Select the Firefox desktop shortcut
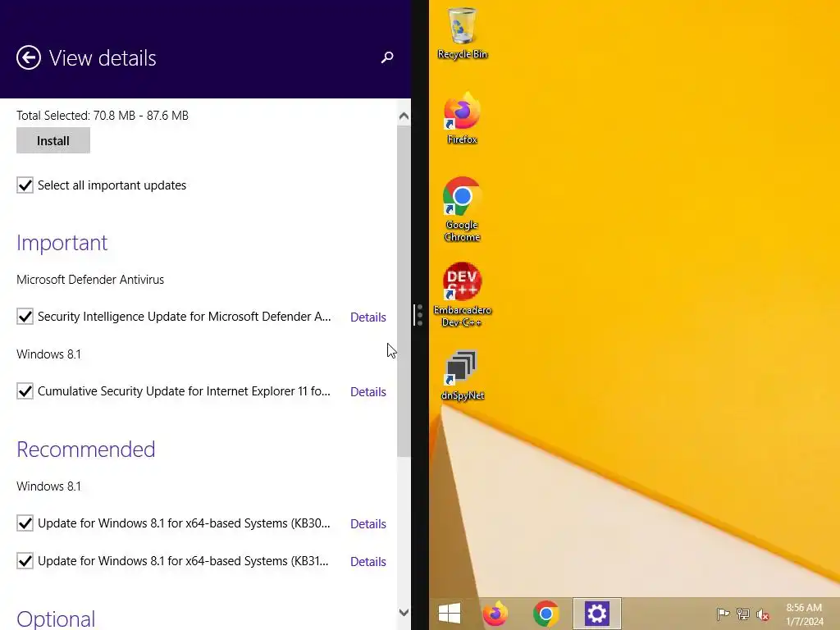The image size is (840, 630). [463, 118]
